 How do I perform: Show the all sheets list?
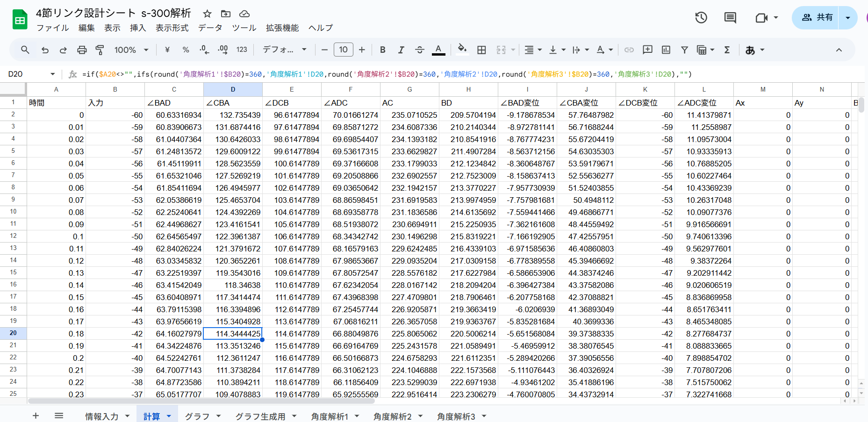pyautogui.click(x=59, y=416)
